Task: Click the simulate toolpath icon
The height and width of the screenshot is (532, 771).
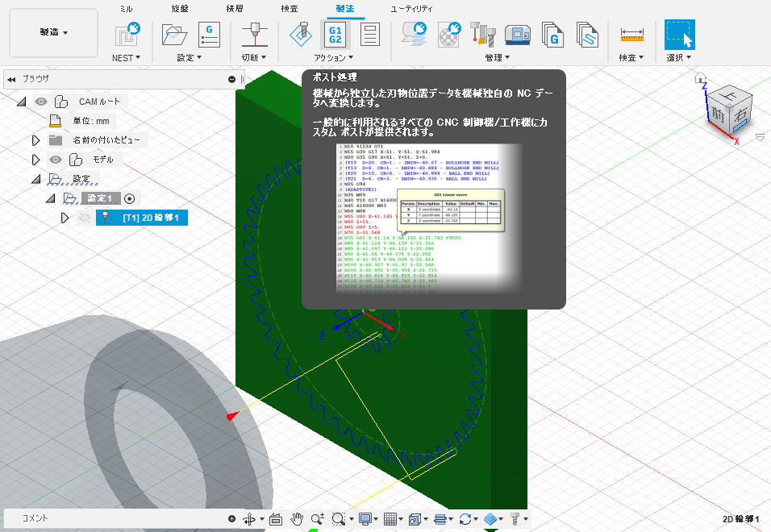Action: coord(301,35)
